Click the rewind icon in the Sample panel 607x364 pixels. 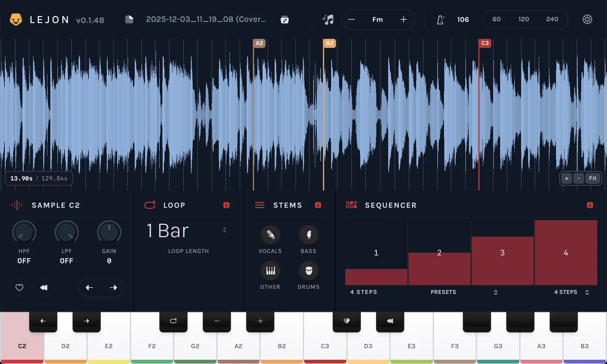44,287
